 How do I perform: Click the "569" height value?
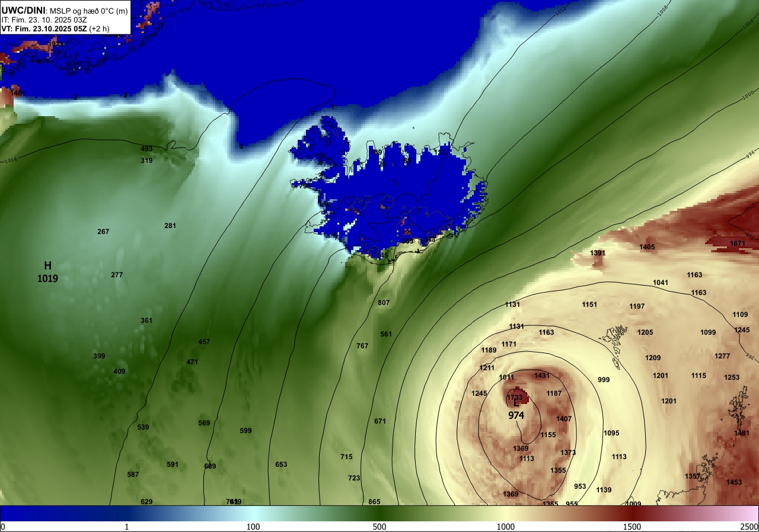point(204,423)
